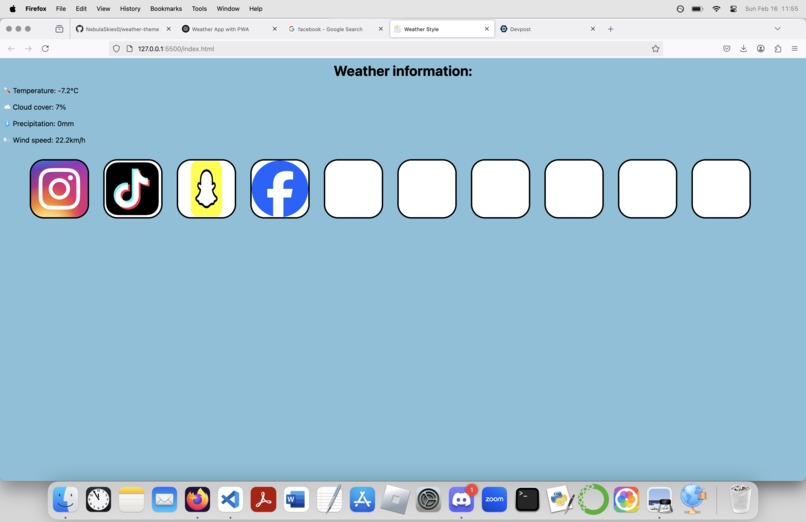The height and width of the screenshot is (522, 806).
Task: Open the Window menu
Action: pyautogui.click(x=228, y=9)
